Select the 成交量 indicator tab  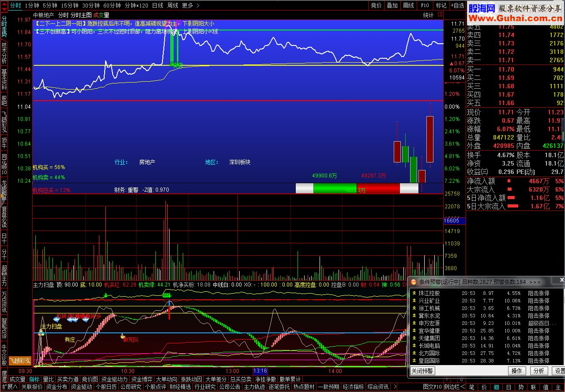(x=18, y=379)
